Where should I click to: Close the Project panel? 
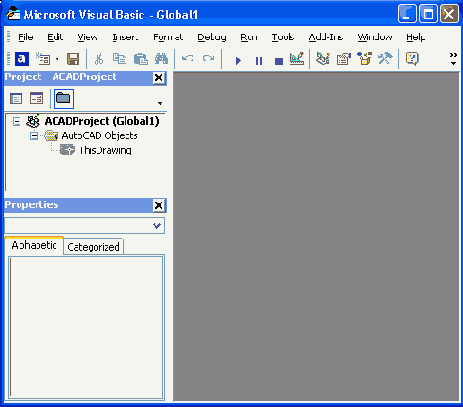click(x=159, y=78)
